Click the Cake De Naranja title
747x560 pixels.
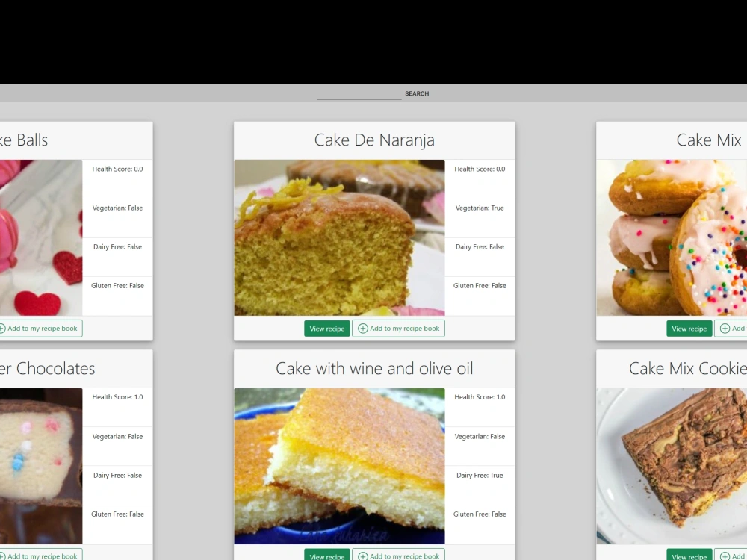pyautogui.click(x=373, y=140)
